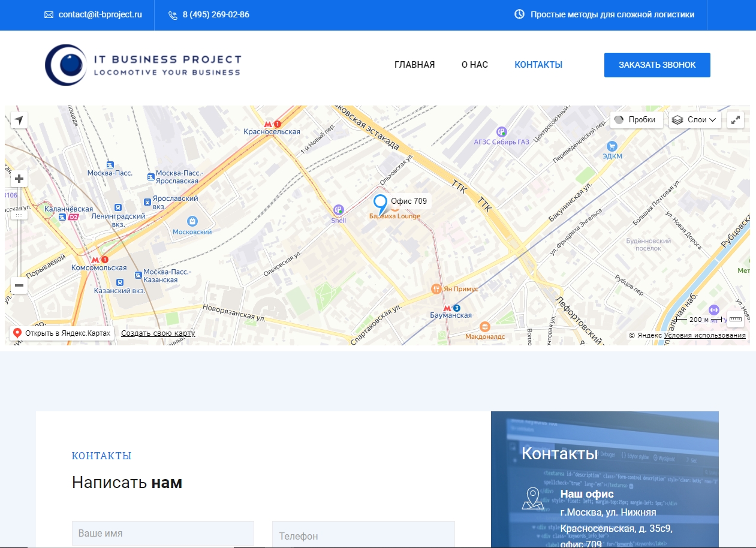This screenshot has width=756, height=548.
Task: Click the Казанский вокзал station icon
Action: 120,282
